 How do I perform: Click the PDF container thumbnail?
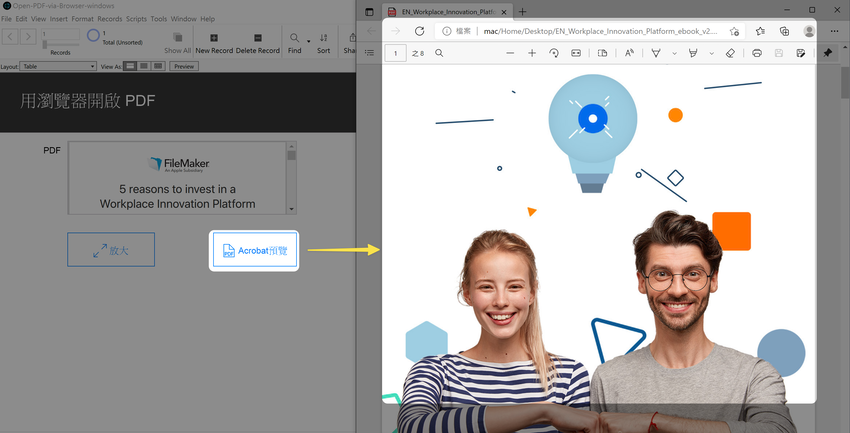click(177, 178)
